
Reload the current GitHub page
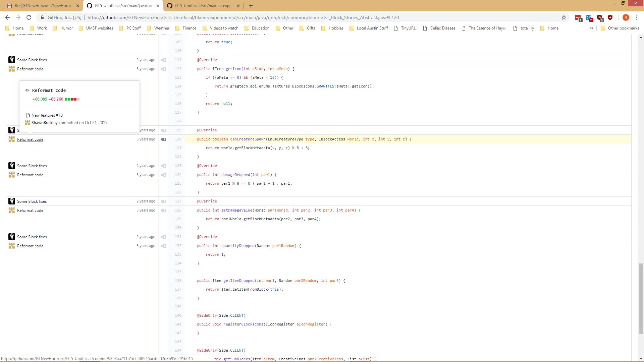[29, 17]
